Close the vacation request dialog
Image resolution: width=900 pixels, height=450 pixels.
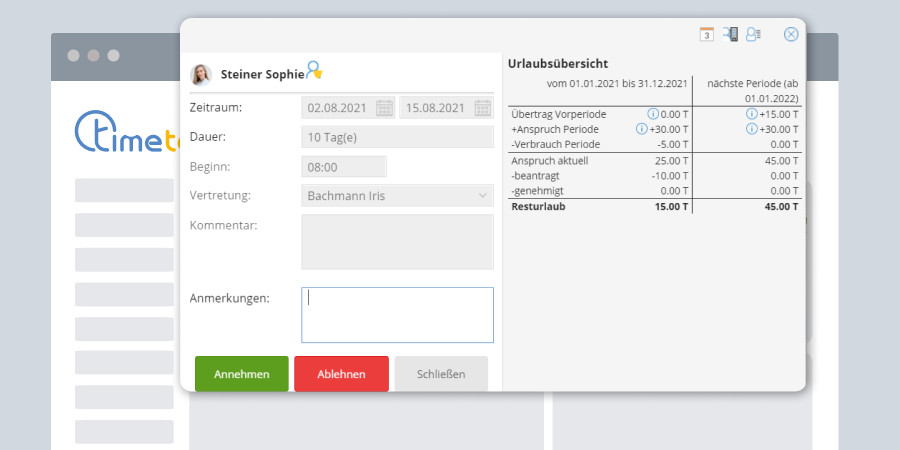pos(791,34)
